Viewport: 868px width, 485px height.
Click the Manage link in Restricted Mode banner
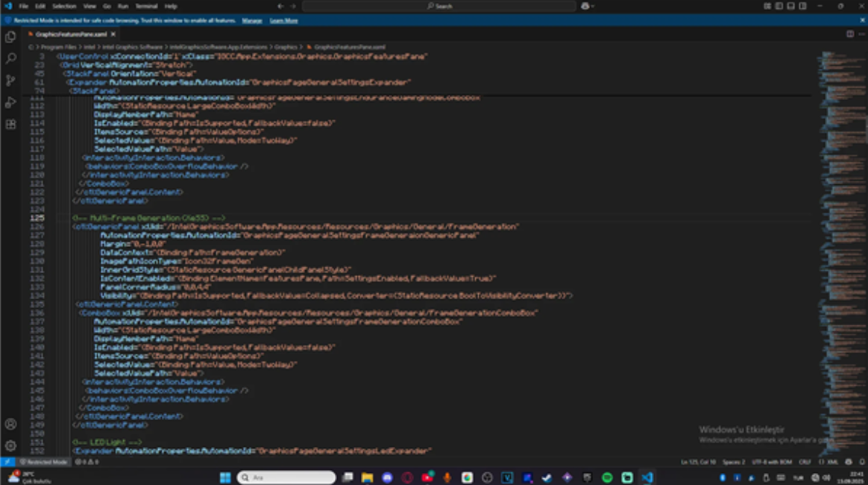252,21
